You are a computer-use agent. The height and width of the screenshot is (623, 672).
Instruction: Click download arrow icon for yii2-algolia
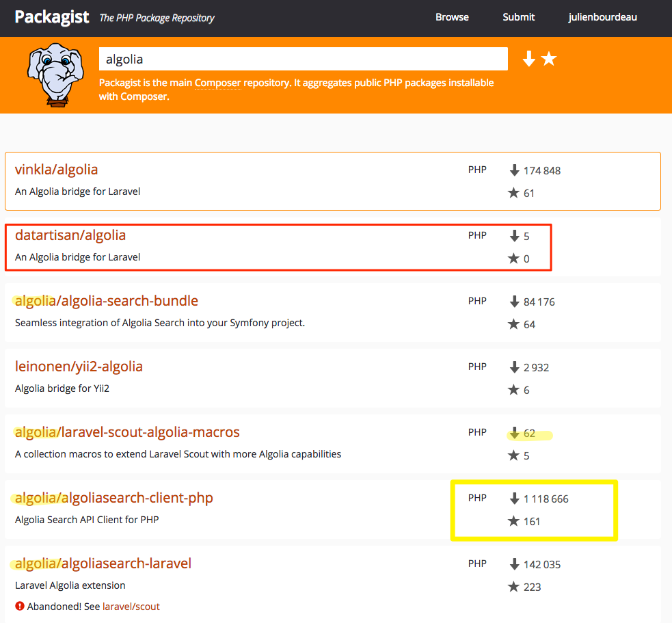point(514,367)
